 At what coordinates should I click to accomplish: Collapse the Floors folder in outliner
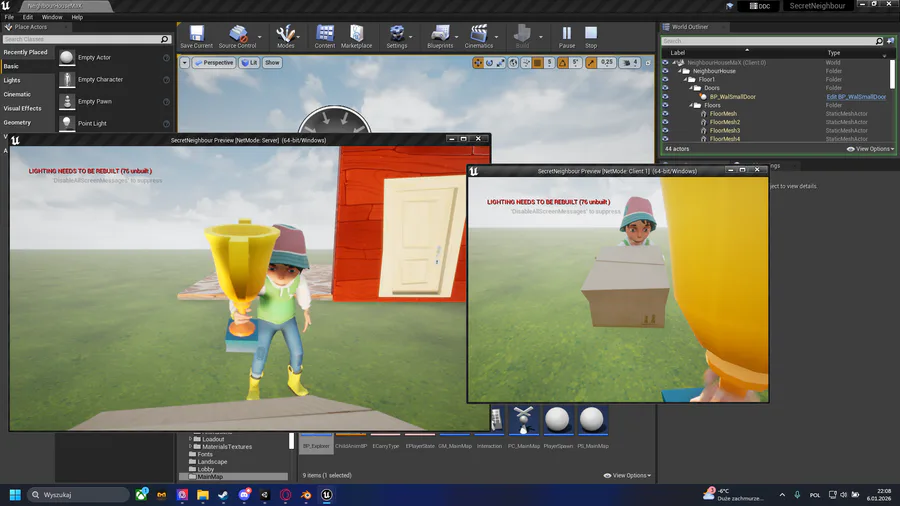click(x=691, y=105)
